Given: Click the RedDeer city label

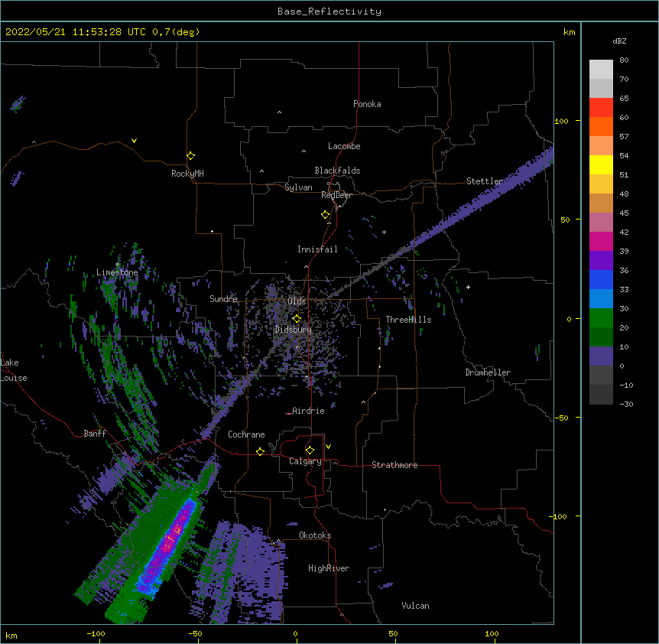Looking at the screenshot, I should coord(336,195).
